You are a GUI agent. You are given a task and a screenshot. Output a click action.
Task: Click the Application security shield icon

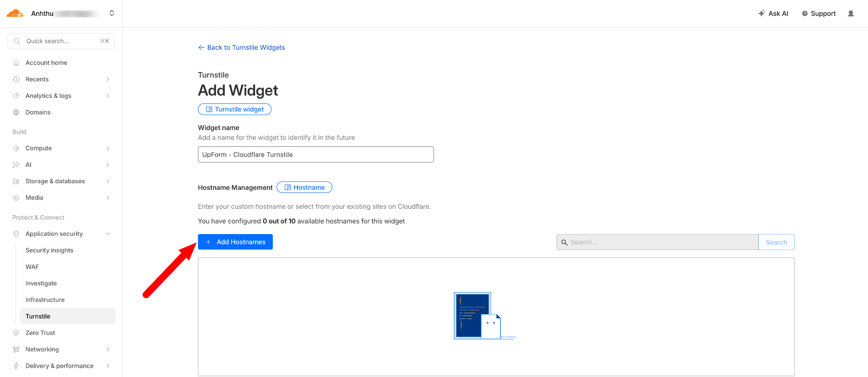tap(16, 234)
